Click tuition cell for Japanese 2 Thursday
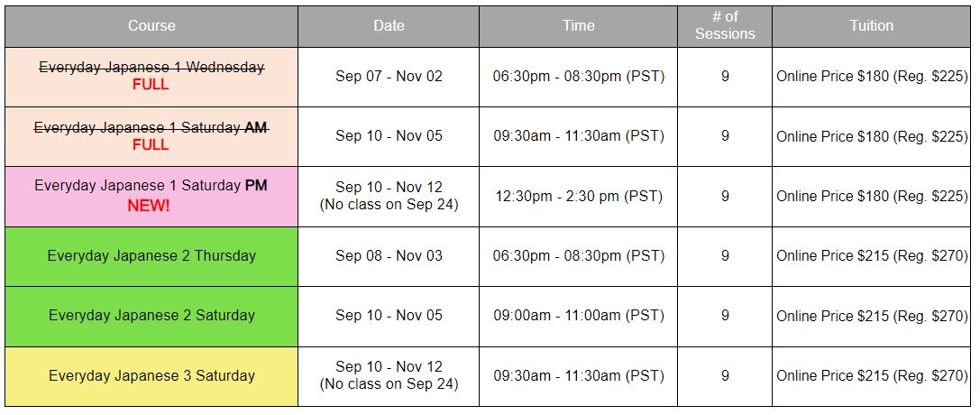The width and height of the screenshot is (980, 415). coord(871,256)
